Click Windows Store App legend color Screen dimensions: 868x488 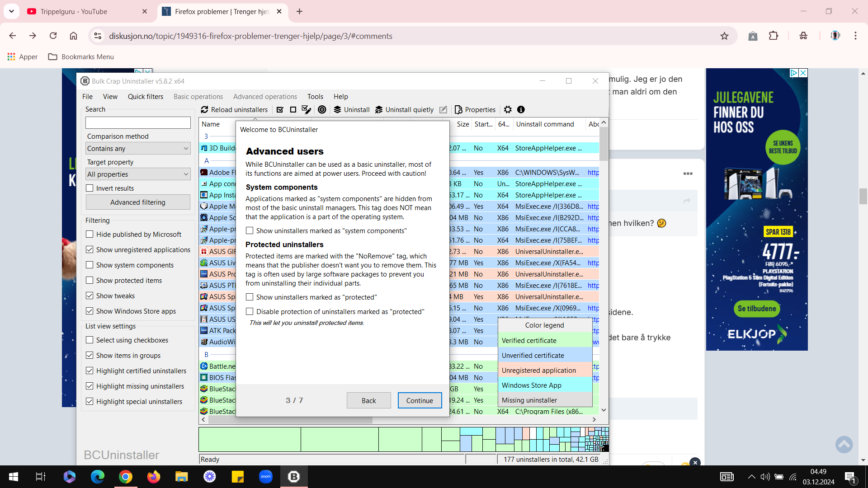(545, 385)
